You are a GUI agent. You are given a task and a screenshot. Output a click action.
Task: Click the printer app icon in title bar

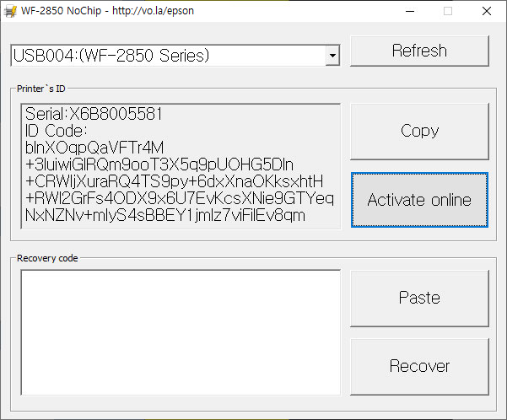pyautogui.click(x=10, y=11)
